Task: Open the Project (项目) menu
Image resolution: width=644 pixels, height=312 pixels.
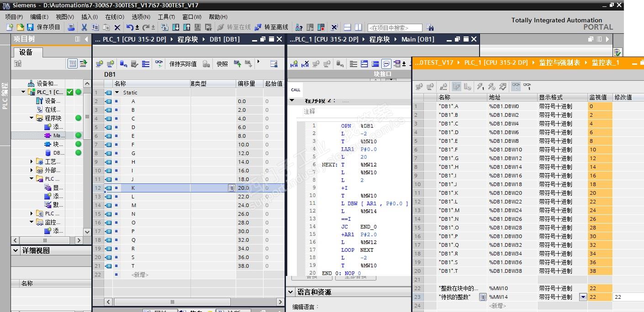Action: coord(14,17)
